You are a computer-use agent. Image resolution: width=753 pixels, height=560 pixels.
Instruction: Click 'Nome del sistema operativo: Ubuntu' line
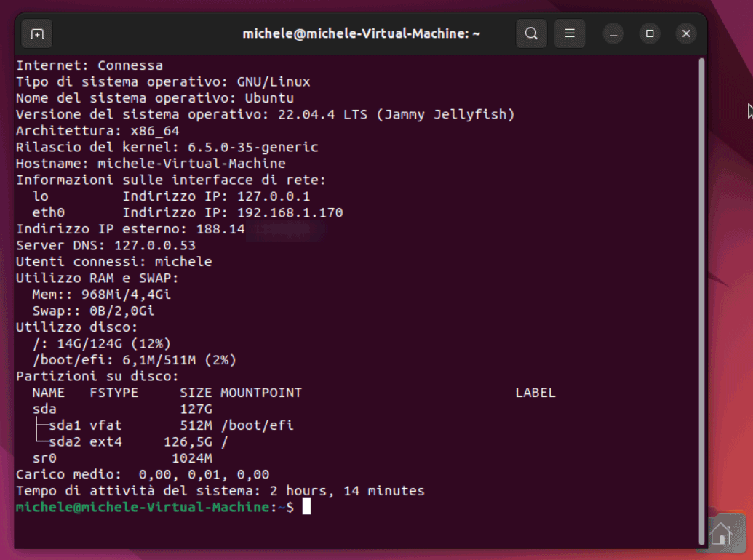tap(155, 98)
